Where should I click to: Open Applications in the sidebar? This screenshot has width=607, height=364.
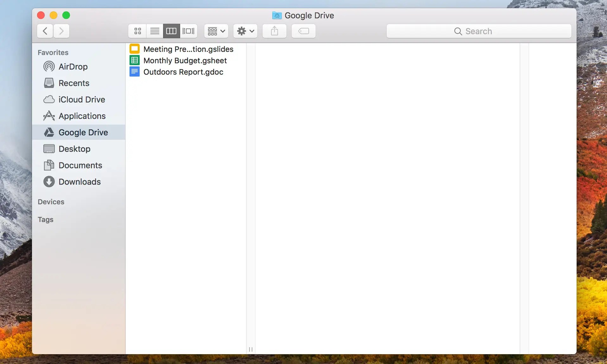click(x=79, y=116)
